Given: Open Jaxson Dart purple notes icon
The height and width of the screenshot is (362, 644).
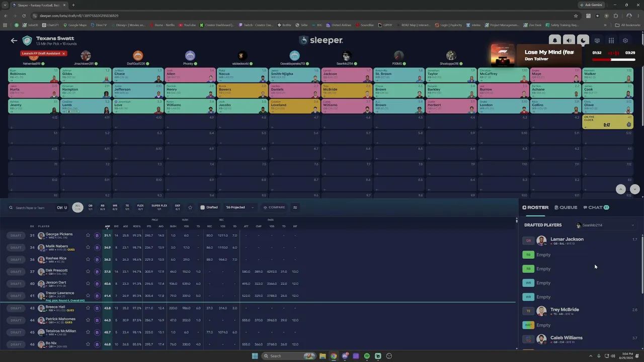Looking at the screenshot, I should tap(97, 284).
